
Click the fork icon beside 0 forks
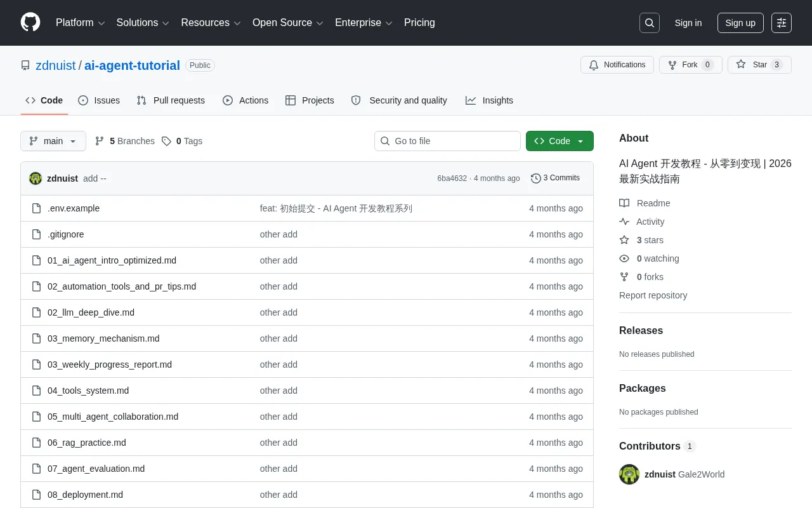(x=624, y=277)
